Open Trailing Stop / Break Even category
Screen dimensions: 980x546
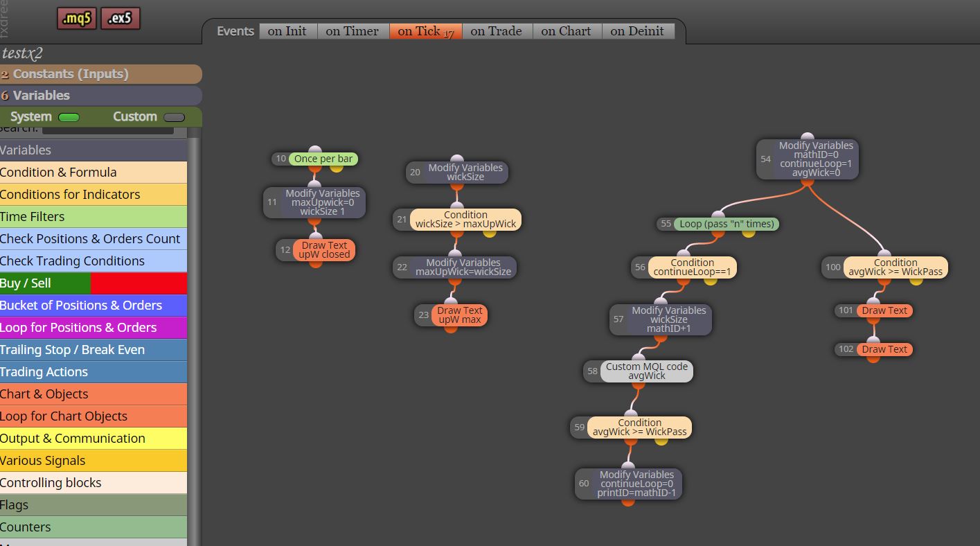[x=93, y=350]
